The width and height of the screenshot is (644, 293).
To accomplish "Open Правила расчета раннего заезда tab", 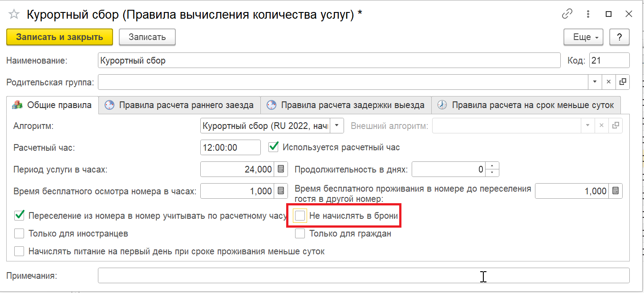I will (179, 105).
